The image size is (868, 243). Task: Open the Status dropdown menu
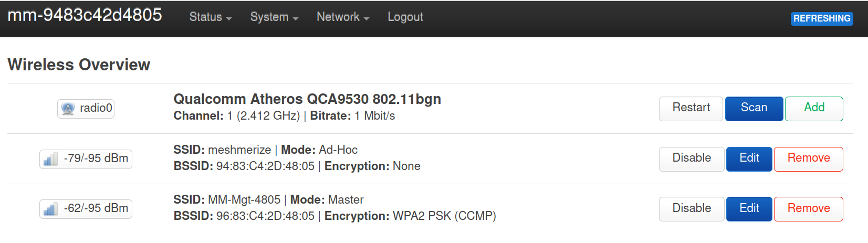coord(210,17)
